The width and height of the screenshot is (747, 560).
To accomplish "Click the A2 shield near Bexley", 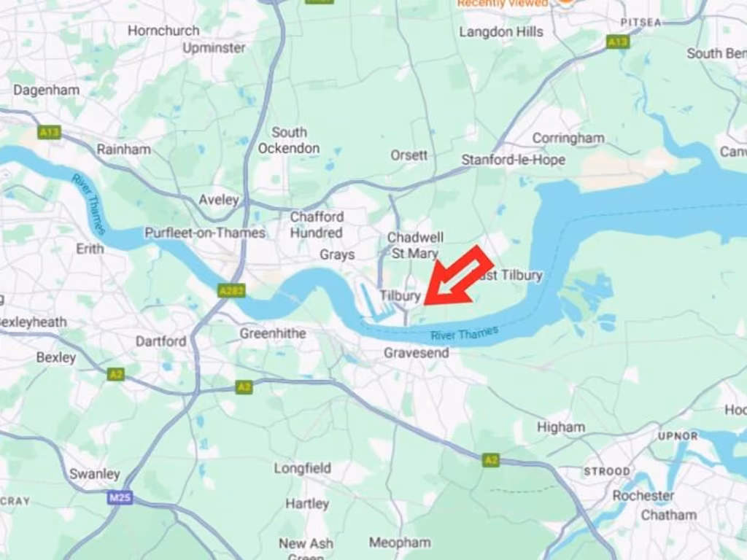I will point(116,374).
